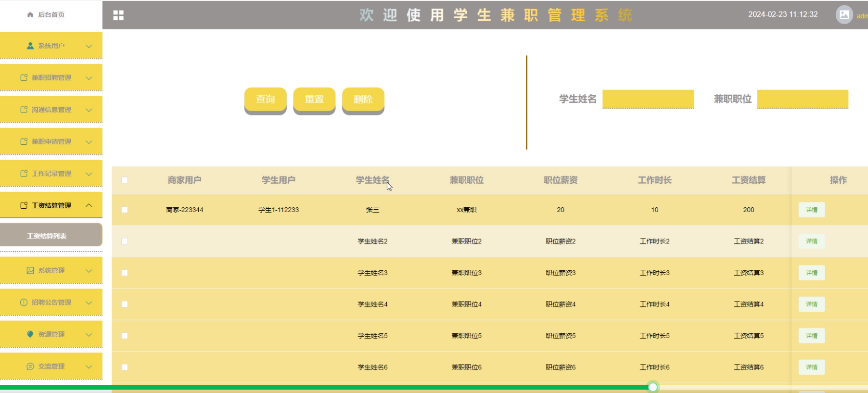
Task: Open 详情 for the 学生姓名2 row
Action: pos(812,241)
